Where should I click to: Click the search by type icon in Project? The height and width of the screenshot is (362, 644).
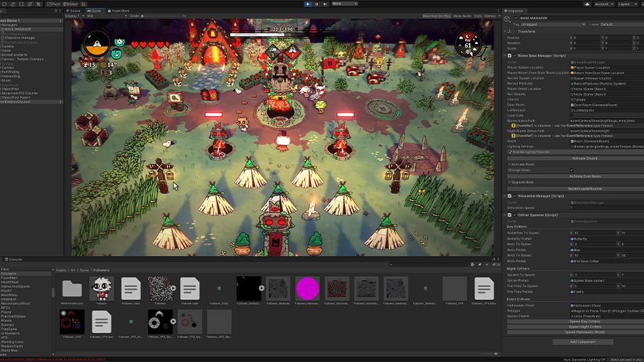[x=472, y=264]
